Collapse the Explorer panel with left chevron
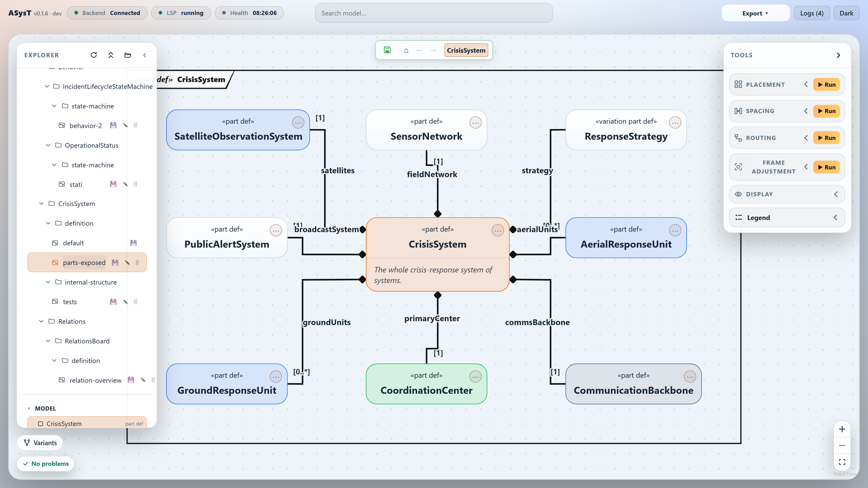Viewport: 868px width, 488px height. pyautogui.click(x=145, y=55)
